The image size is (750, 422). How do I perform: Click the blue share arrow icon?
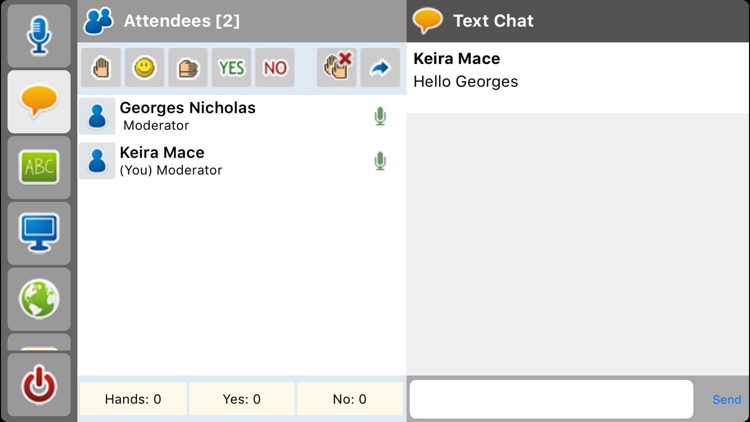(380, 68)
